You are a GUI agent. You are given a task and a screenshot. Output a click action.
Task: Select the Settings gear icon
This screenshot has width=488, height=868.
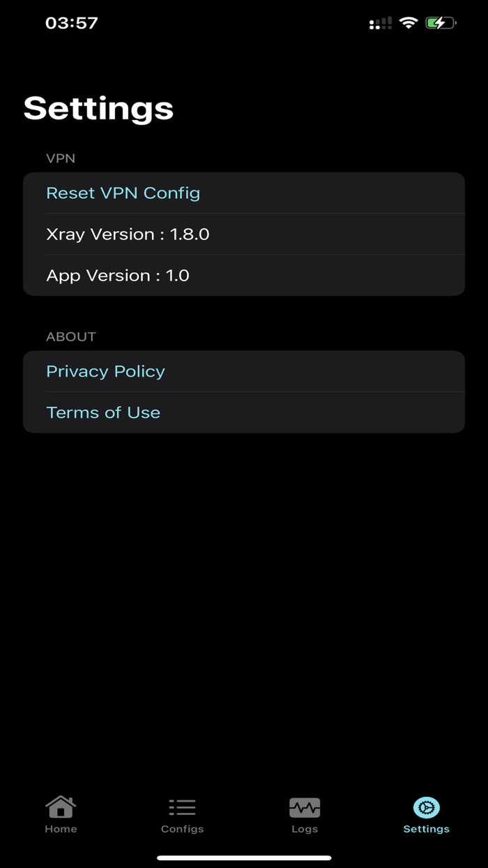[426, 806]
